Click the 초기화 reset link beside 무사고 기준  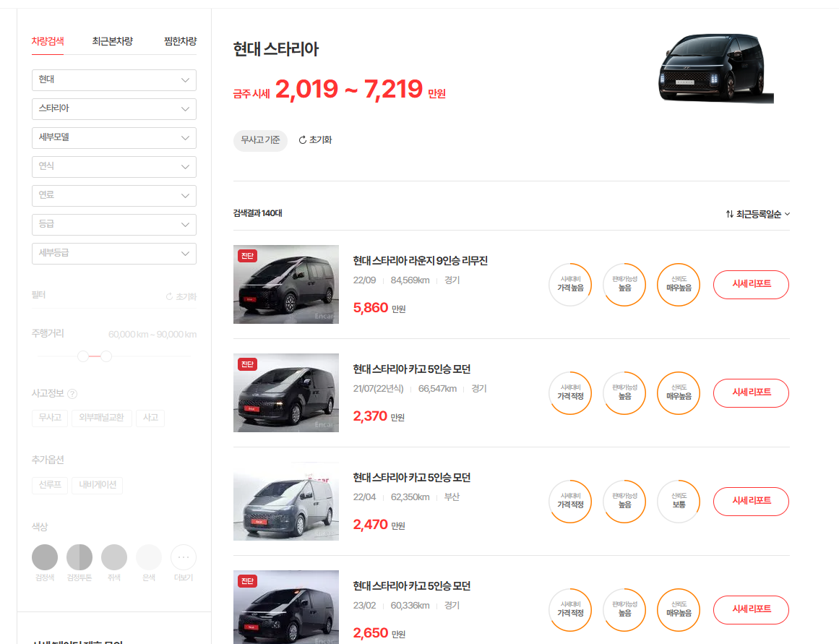tap(315, 139)
